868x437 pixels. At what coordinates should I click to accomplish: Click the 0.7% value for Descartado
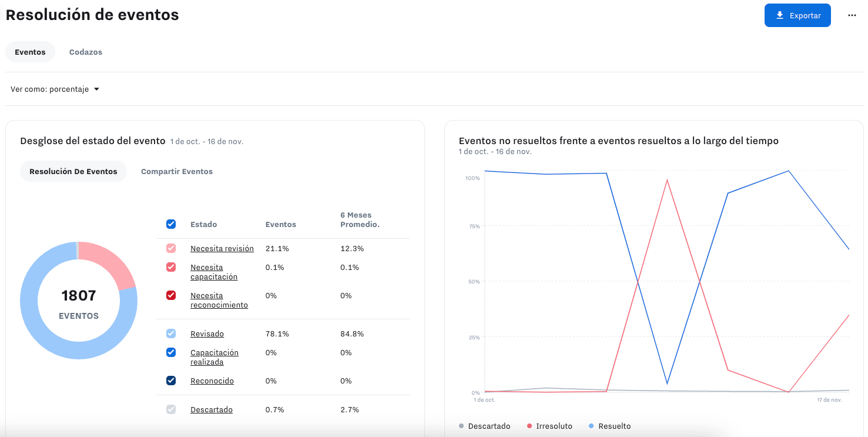[275, 409]
